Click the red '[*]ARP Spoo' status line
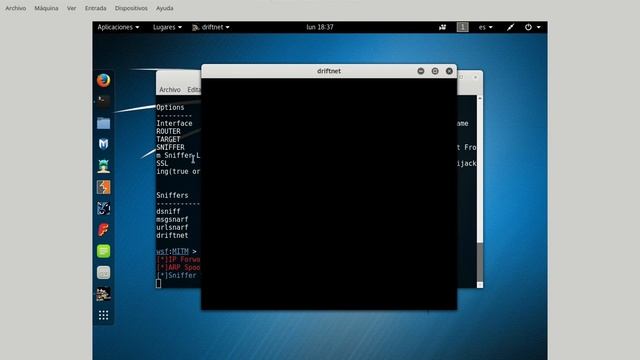 (x=178, y=267)
